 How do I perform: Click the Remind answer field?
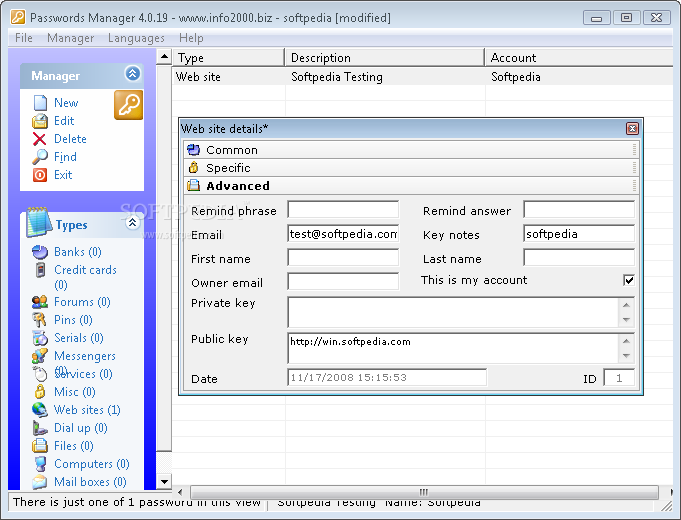(x=579, y=209)
